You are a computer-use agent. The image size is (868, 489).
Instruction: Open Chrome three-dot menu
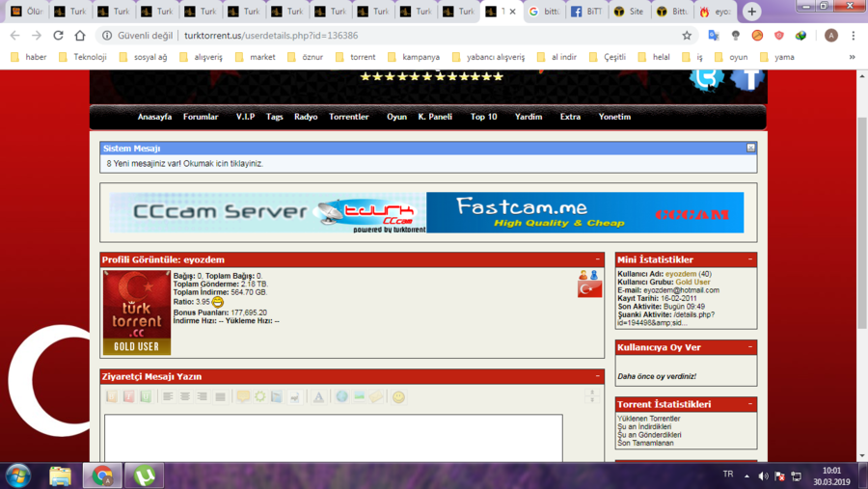(854, 36)
